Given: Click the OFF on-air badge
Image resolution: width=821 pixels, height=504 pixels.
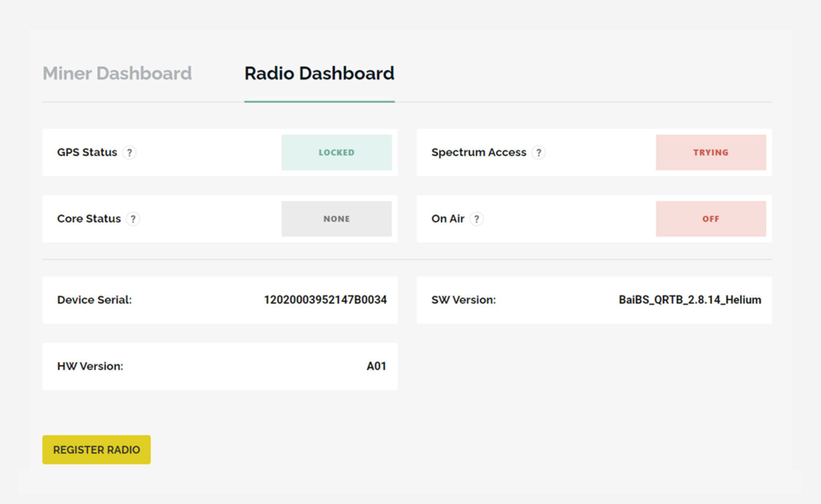Looking at the screenshot, I should [x=711, y=219].
